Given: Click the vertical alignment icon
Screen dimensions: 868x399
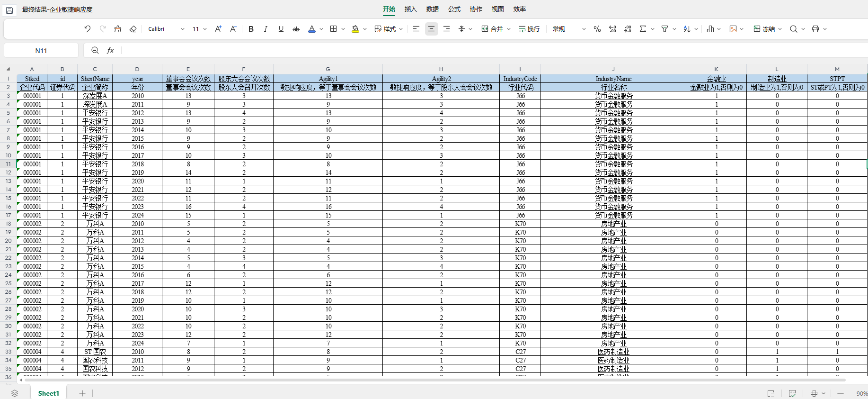Looking at the screenshot, I should 462,29.
